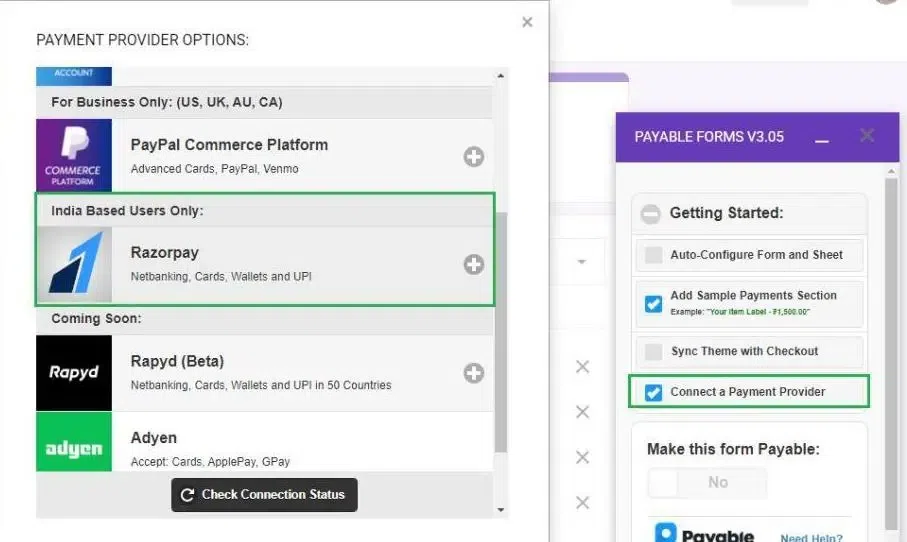907x542 pixels.
Task: Open the Need Help? link
Action: point(811,538)
